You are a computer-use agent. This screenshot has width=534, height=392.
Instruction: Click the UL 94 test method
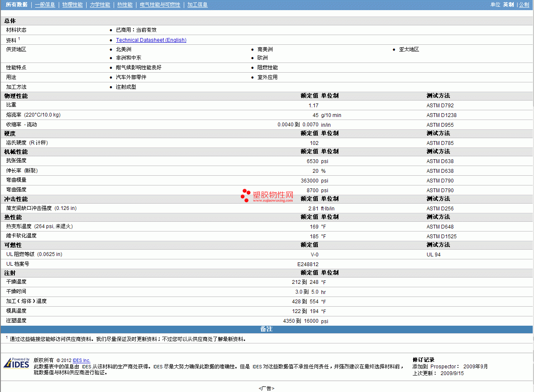tap(434, 255)
